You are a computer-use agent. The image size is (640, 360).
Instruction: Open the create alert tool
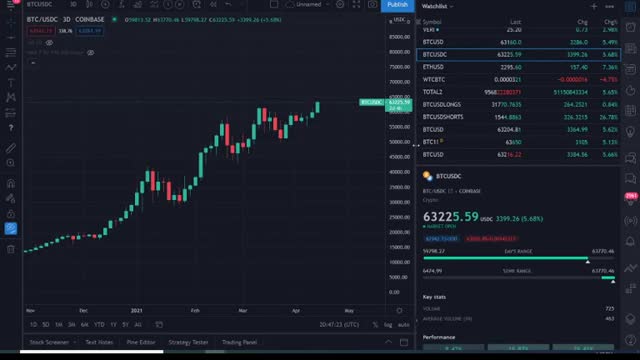pos(196,4)
